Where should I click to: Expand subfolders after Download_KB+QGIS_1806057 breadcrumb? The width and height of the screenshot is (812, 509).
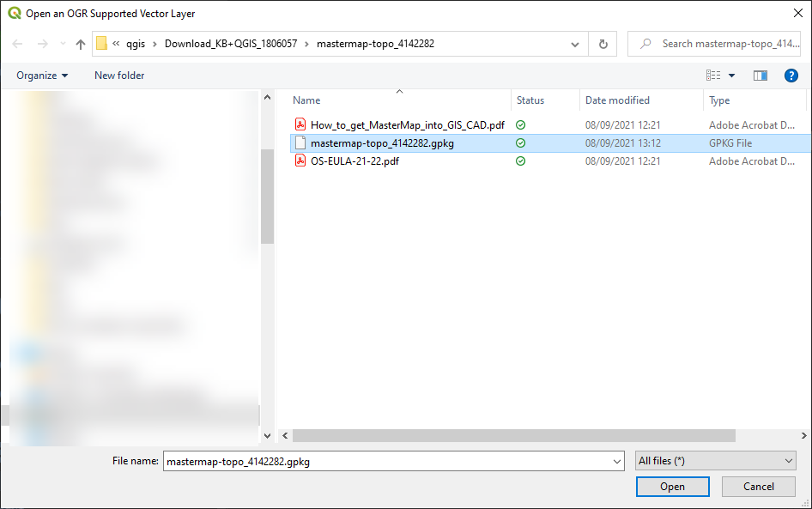pyautogui.click(x=306, y=44)
